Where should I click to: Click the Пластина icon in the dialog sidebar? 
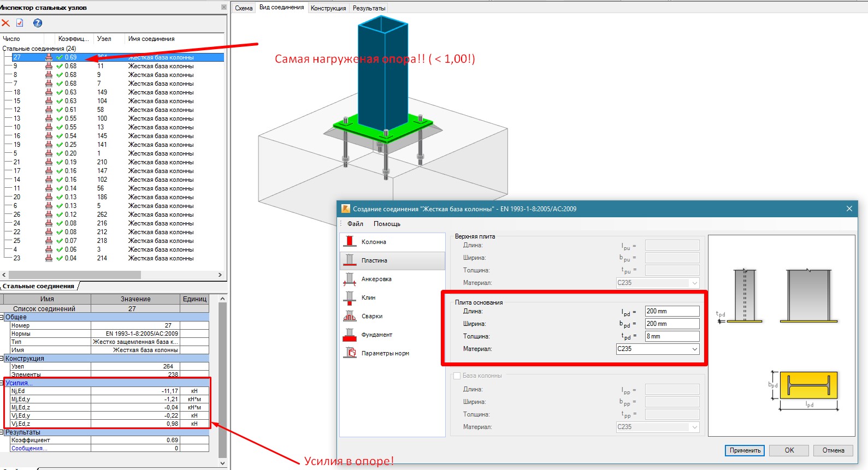pyautogui.click(x=350, y=260)
